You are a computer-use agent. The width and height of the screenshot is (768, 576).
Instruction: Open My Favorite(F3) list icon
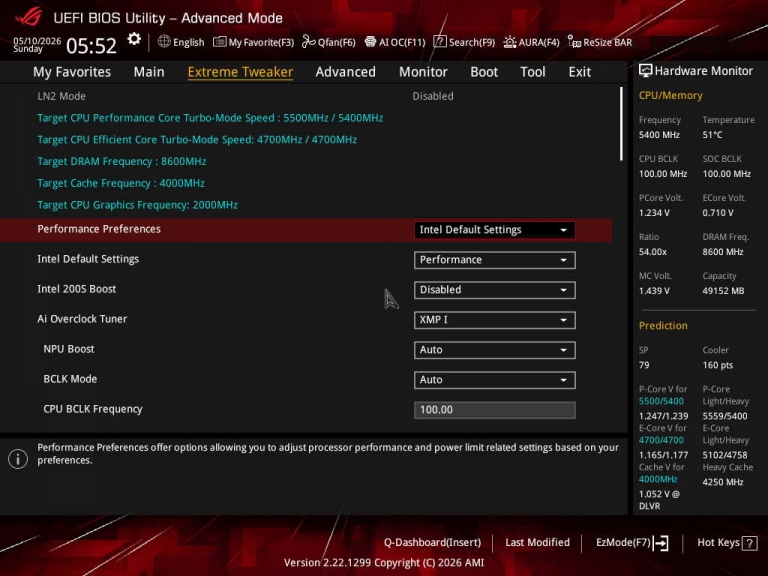click(x=219, y=42)
